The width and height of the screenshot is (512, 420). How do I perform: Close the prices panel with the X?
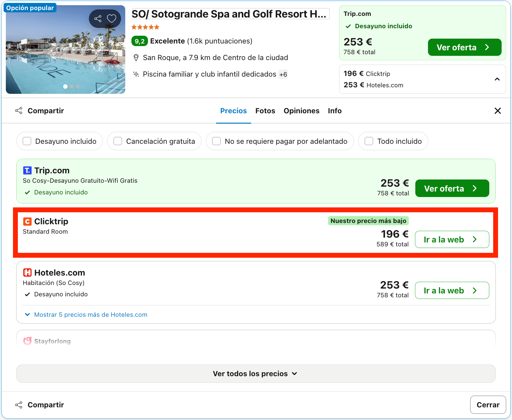pyautogui.click(x=498, y=111)
